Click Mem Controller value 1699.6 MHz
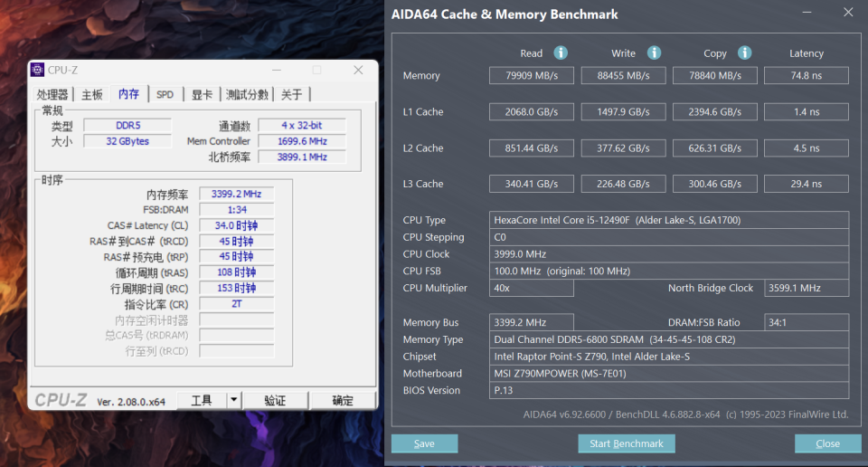Image resolution: width=868 pixels, height=467 pixels. click(x=302, y=141)
